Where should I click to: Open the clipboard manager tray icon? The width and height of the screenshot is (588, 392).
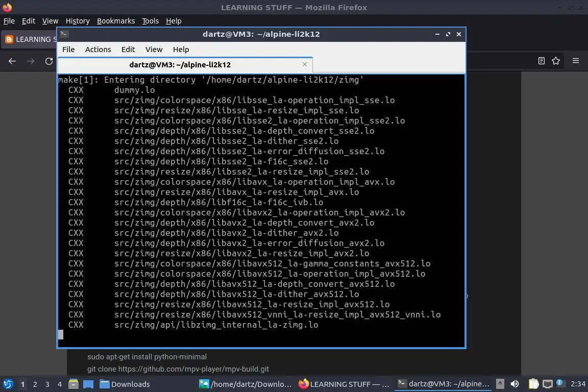point(533,384)
